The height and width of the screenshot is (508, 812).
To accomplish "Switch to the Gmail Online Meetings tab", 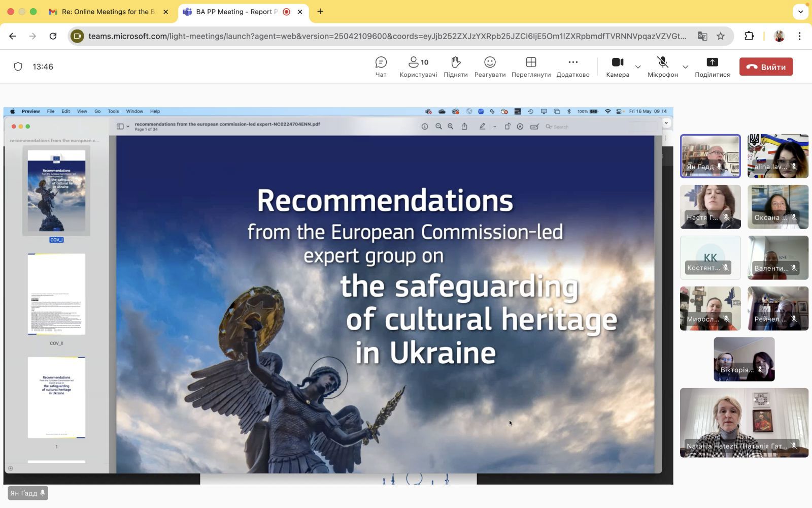I will 108,12.
